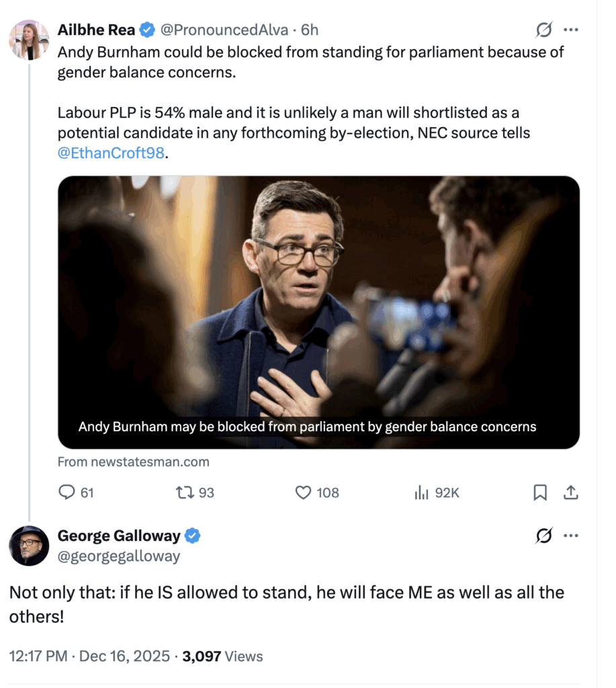Open the @EthanCroft98 mention link
Image resolution: width=616 pixels, height=688 pixels.
[x=111, y=153]
